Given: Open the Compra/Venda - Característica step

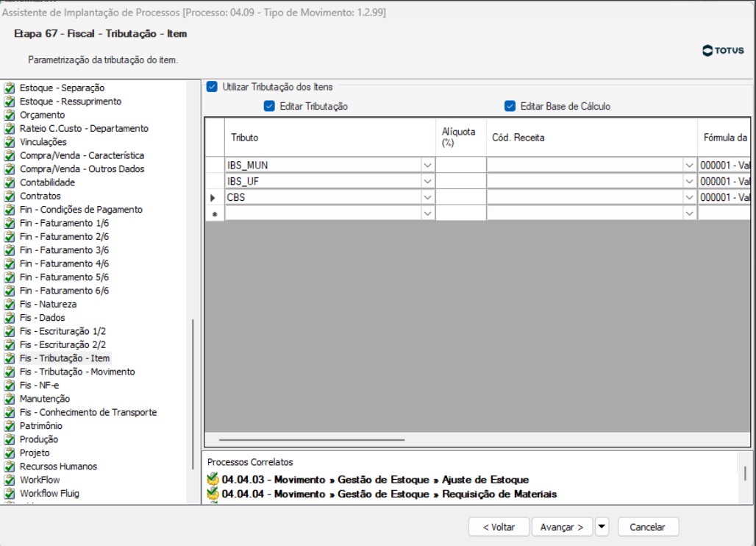Looking at the screenshot, I should pos(82,156).
